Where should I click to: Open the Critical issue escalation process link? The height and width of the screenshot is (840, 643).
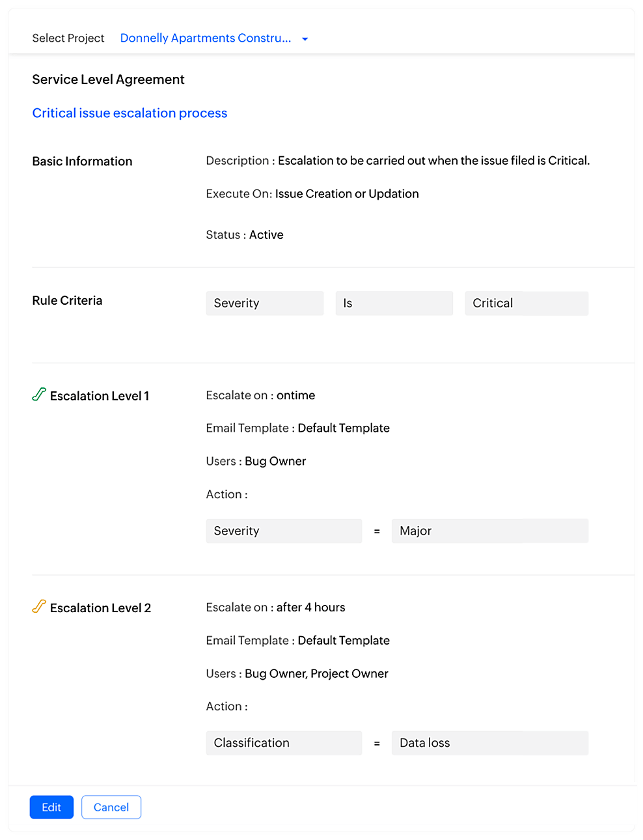point(130,113)
